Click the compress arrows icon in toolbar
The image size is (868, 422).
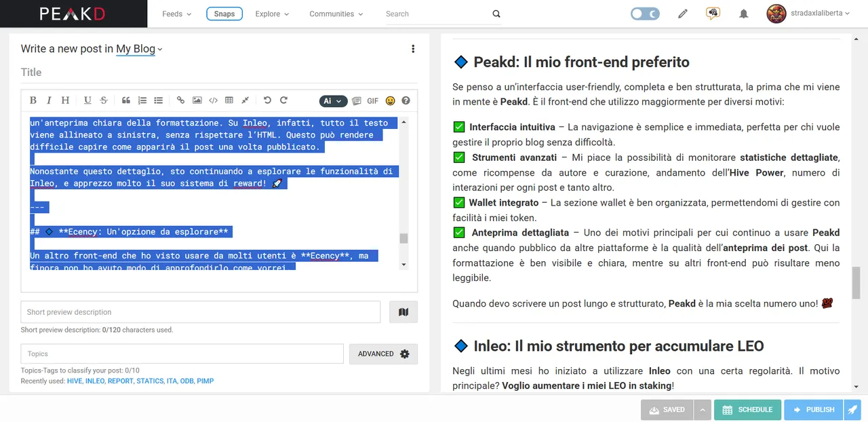(245, 100)
